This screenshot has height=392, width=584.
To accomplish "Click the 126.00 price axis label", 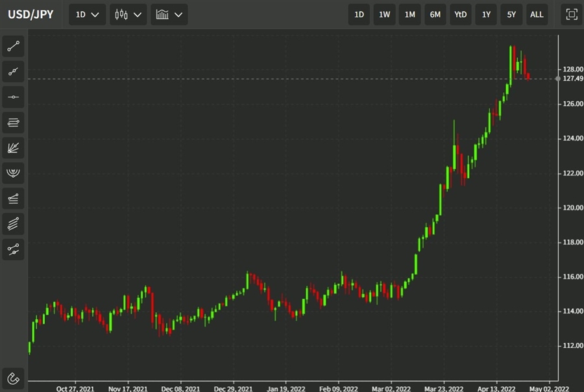I will tap(573, 104).
